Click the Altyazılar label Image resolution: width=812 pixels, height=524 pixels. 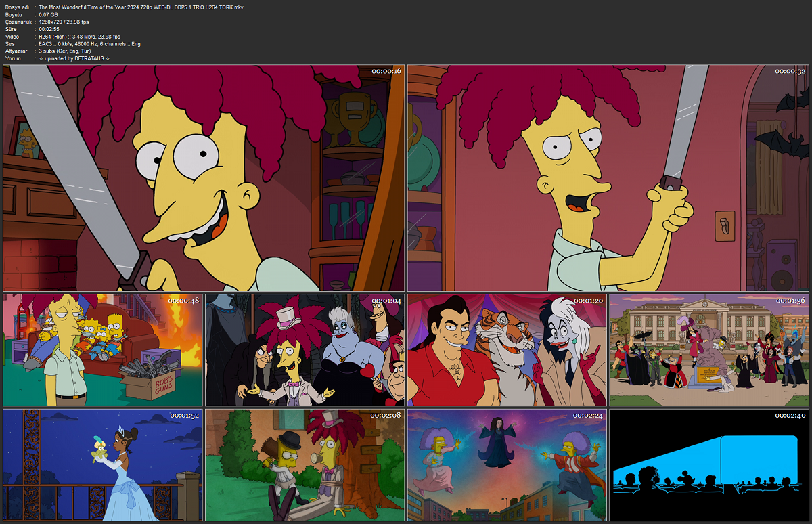coord(16,51)
